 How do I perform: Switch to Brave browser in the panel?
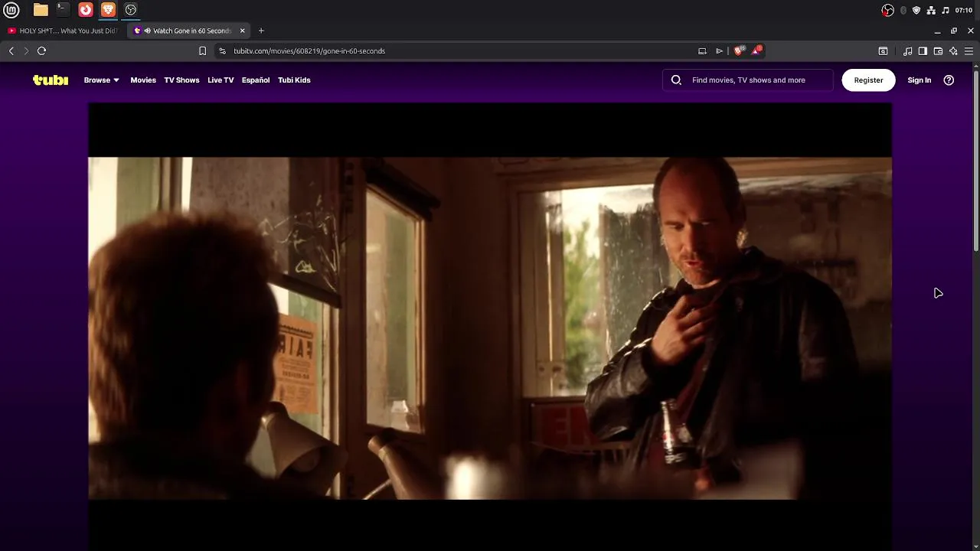coord(108,10)
